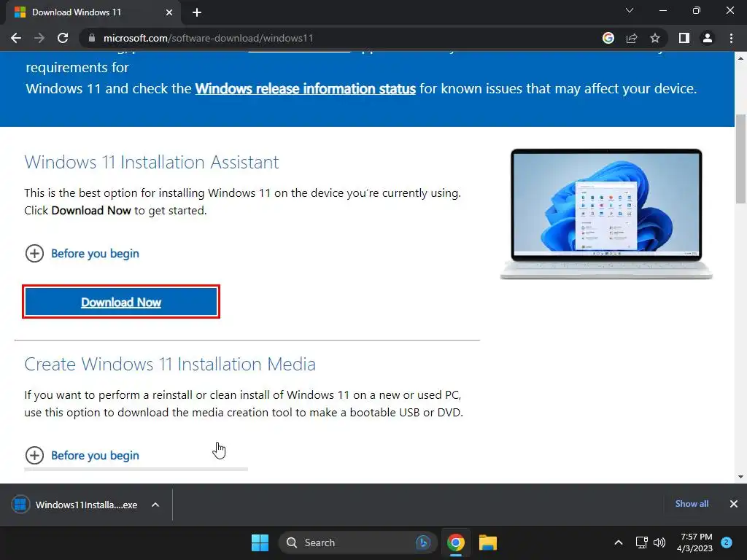Share this page via share icon

pos(632,38)
